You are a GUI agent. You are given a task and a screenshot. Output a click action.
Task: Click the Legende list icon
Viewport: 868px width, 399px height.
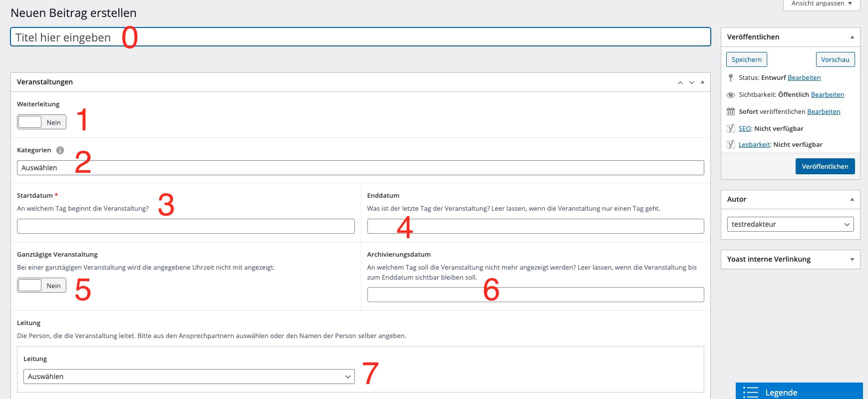[750, 393]
